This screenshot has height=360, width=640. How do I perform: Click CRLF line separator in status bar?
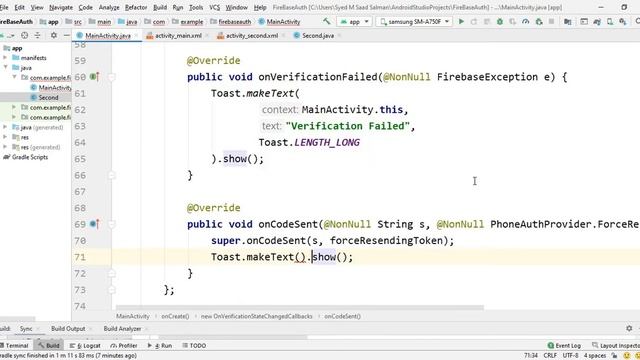[550, 356]
